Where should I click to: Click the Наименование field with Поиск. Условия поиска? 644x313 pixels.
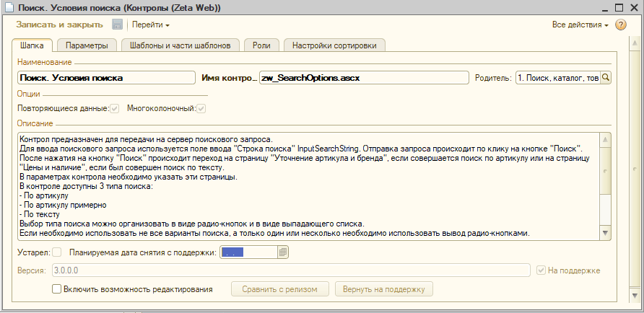pos(106,78)
